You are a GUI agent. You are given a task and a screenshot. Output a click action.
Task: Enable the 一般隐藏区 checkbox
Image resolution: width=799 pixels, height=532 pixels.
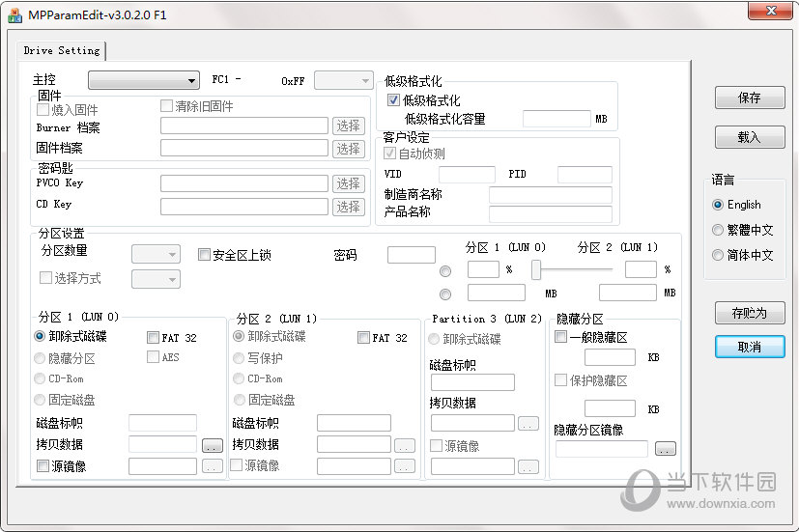tap(560, 337)
